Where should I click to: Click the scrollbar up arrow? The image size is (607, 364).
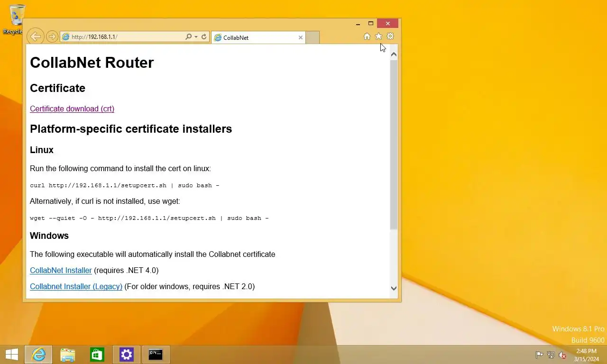tap(394, 55)
